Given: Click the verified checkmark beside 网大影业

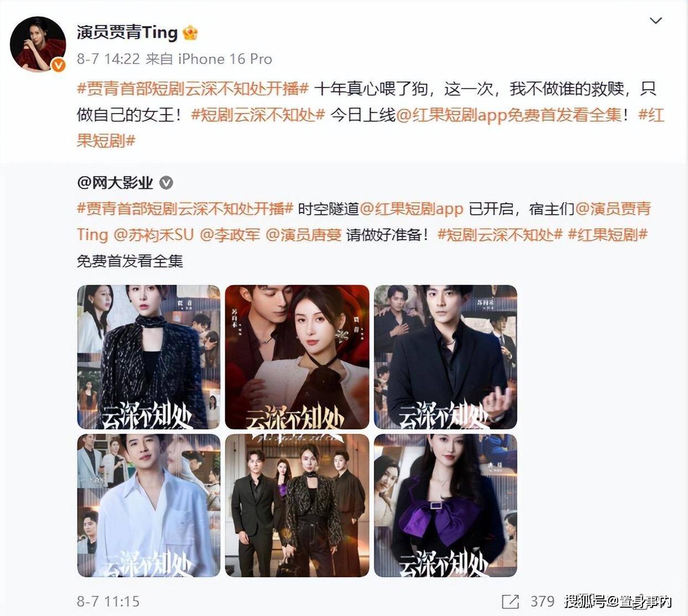Looking at the screenshot, I should click(166, 183).
